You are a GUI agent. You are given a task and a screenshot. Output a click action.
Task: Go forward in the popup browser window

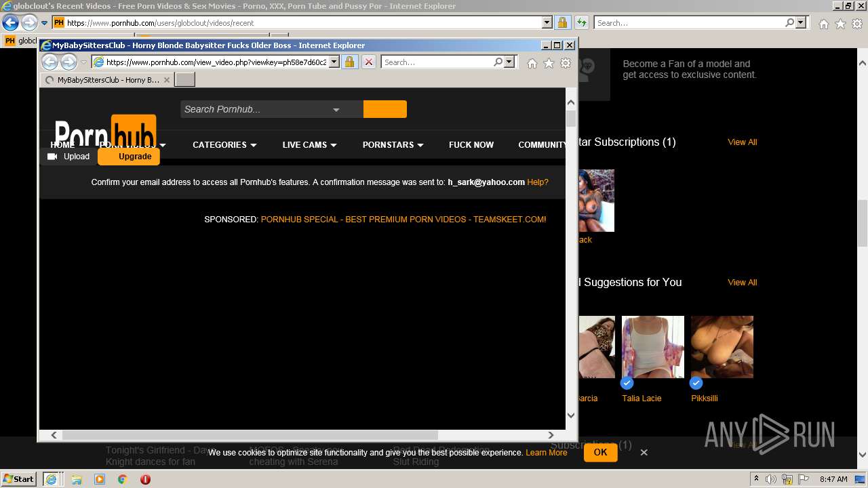tap(68, 62)
